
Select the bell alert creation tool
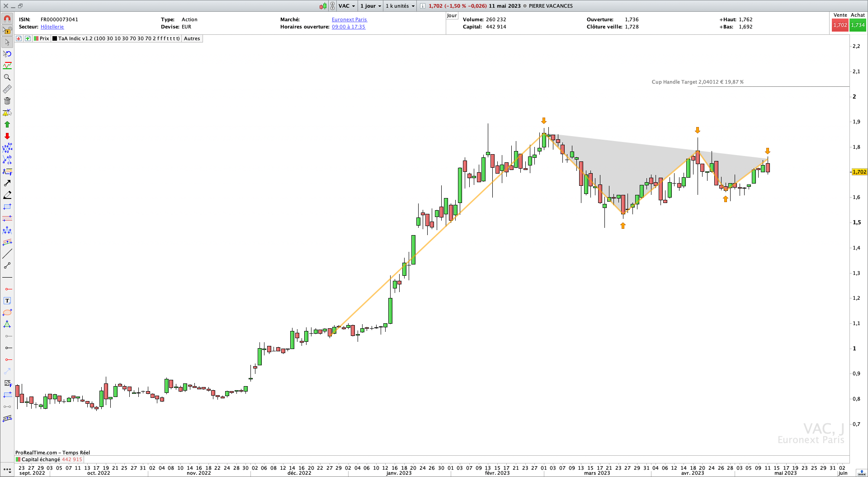coord(7,113)
